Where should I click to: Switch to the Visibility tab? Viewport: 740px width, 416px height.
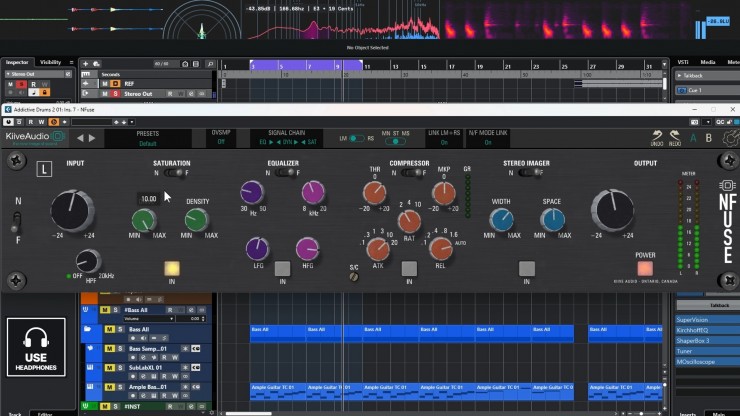click(50, 62)
